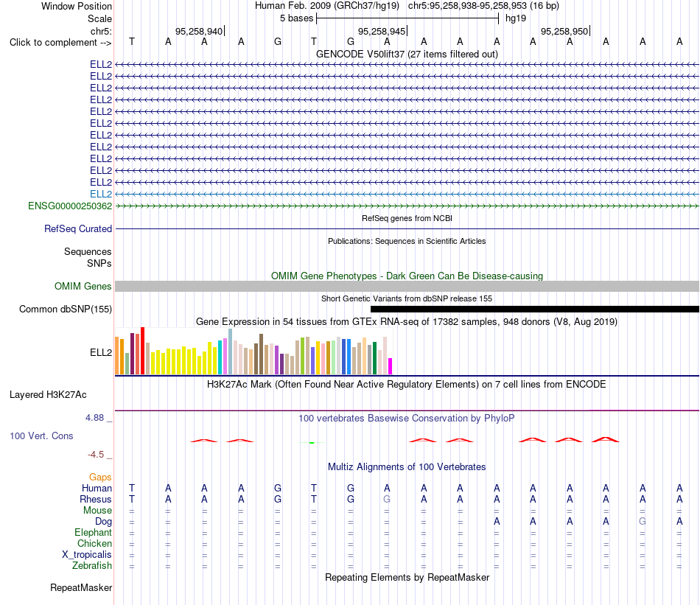Click the -4.5 PhyloP lower scale value

coord(96,455)
